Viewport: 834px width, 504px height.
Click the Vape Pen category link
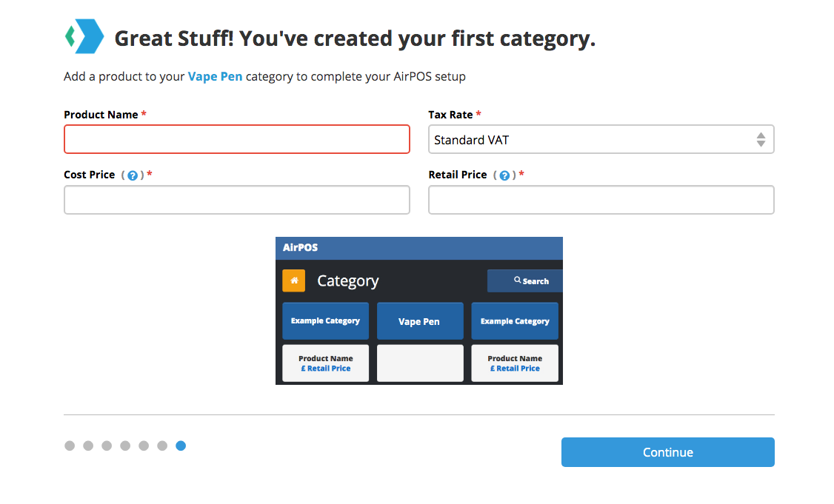(215, 76)
